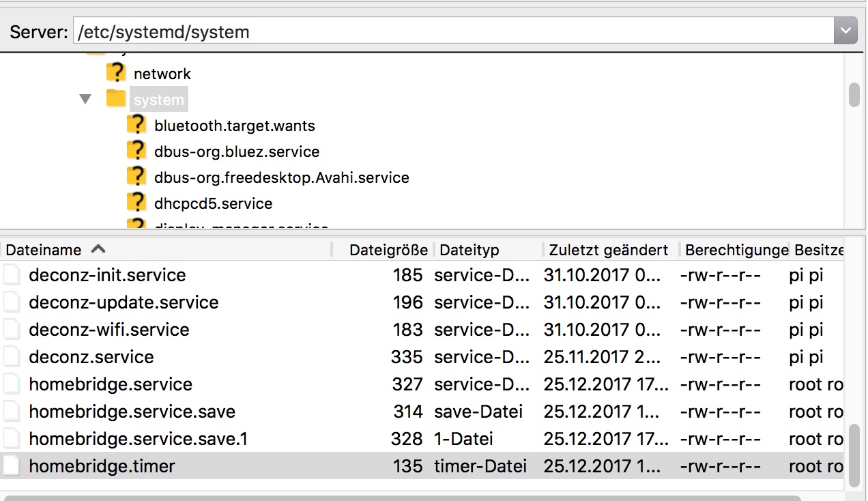
Task: Select homebridge.service.save.1 file
Action: [138, 439]
